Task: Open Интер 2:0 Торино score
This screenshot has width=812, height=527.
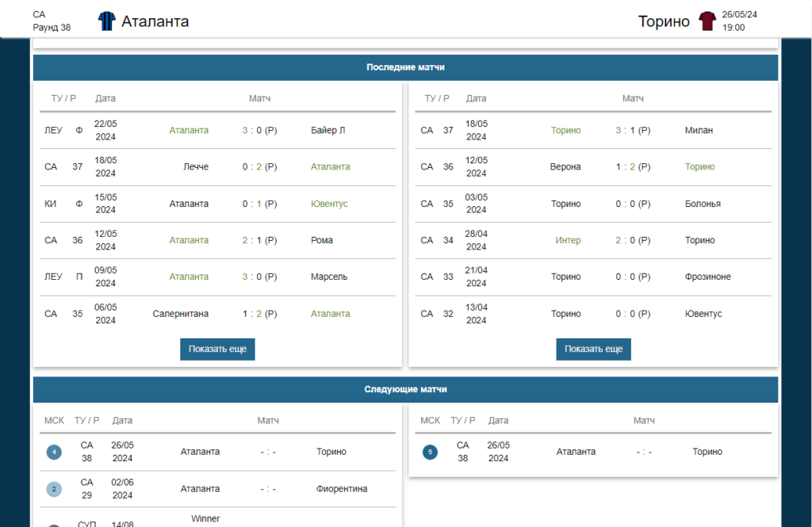Action: point(633,240)
